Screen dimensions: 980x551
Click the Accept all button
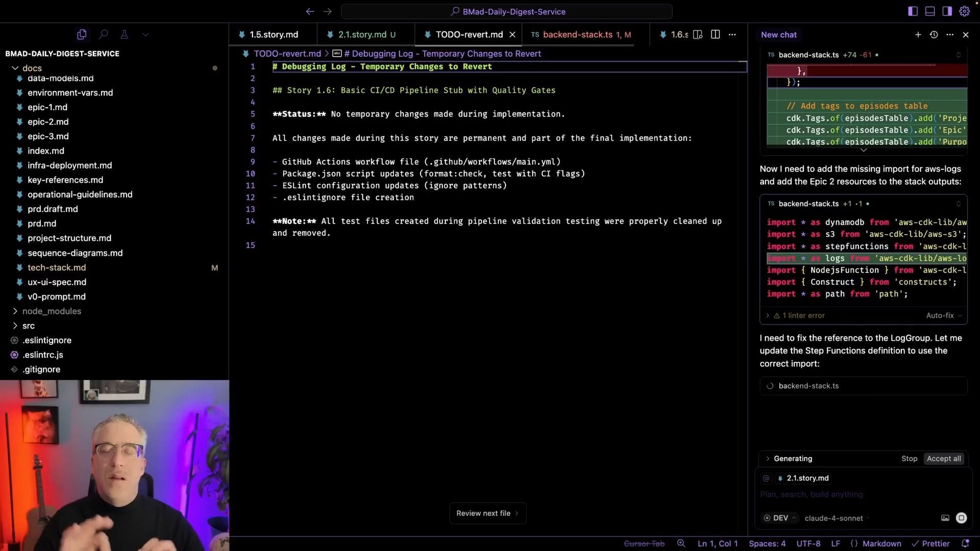943,459
